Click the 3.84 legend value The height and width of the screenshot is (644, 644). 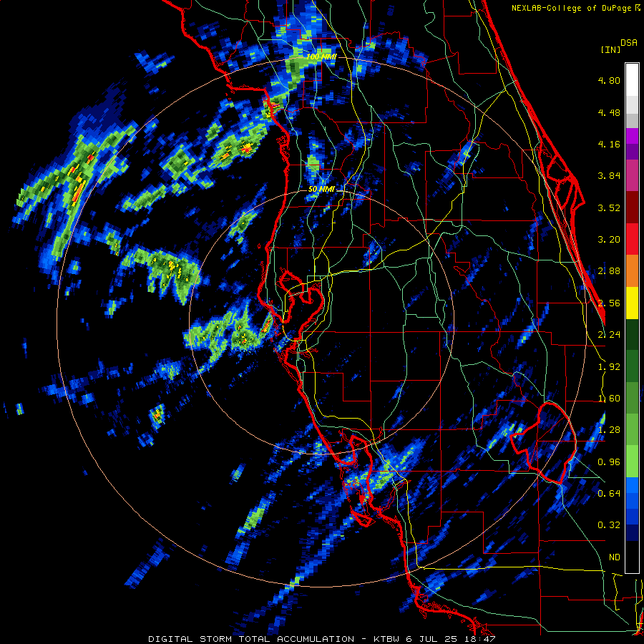pyautogui.click(x=609, y=176)
